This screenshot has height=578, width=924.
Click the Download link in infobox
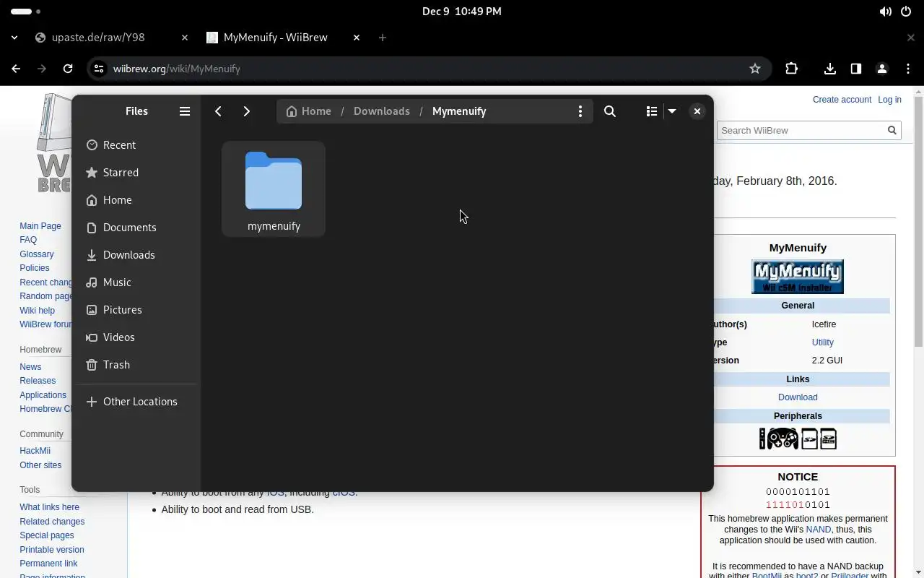click(798, 397)
